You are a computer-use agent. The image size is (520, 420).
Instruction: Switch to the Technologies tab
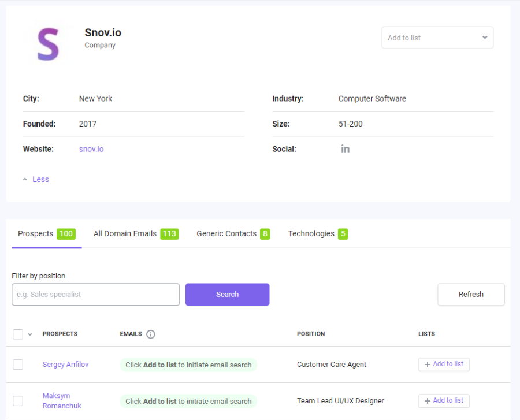coord(318,234)
